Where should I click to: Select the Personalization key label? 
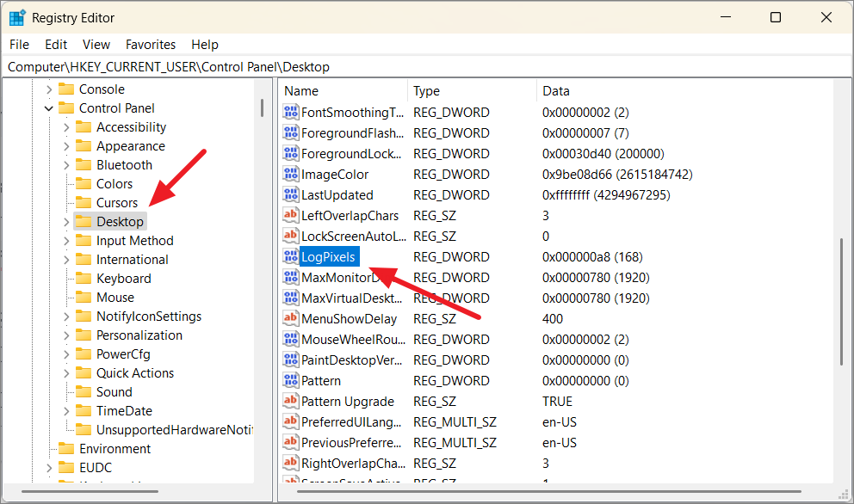(139, 335)
